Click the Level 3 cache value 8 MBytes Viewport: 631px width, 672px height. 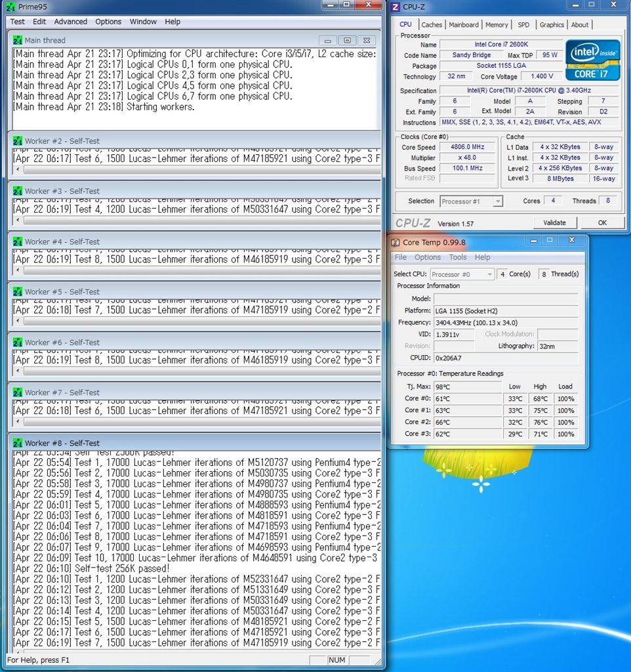click(560, 178)
